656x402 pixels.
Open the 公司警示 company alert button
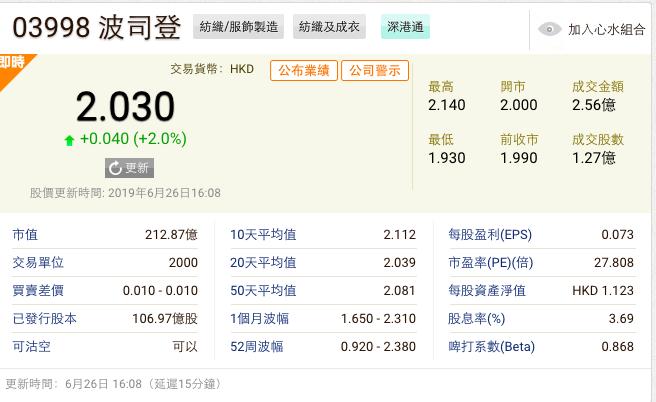[375, 70]
